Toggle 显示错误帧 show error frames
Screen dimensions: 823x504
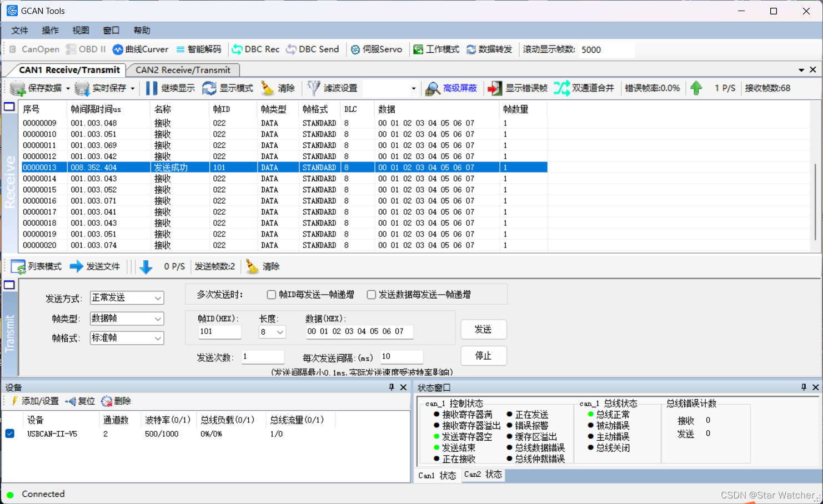[x=517, y=88]
